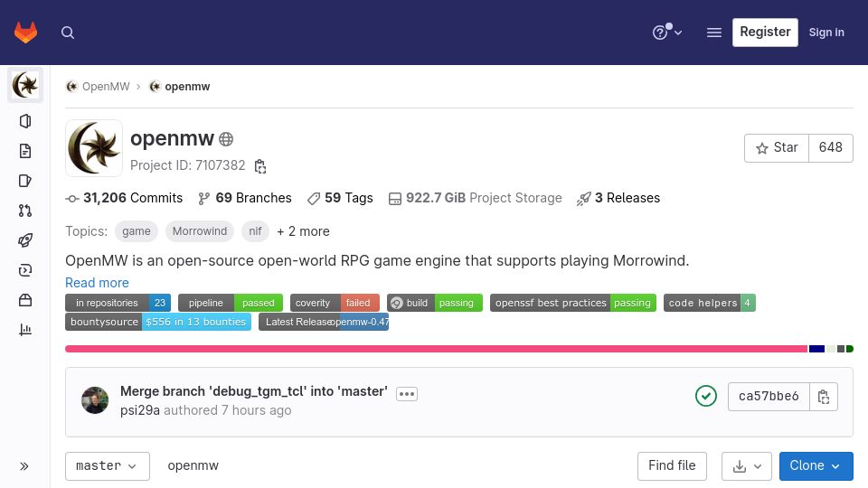Viewport: 868px width, 488px height.
Task: Copy the commit SHA with clipboard icon
Action: pos(823,396)
